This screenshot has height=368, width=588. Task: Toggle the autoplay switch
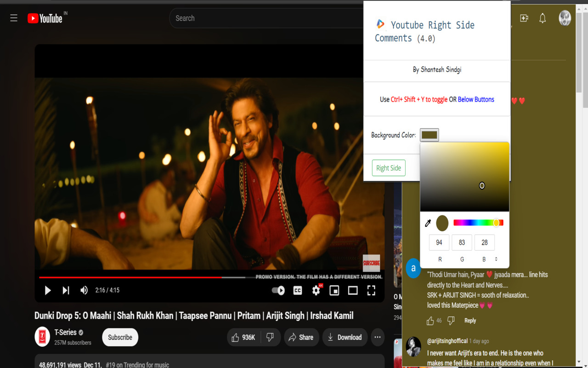(x=278, y=290)
